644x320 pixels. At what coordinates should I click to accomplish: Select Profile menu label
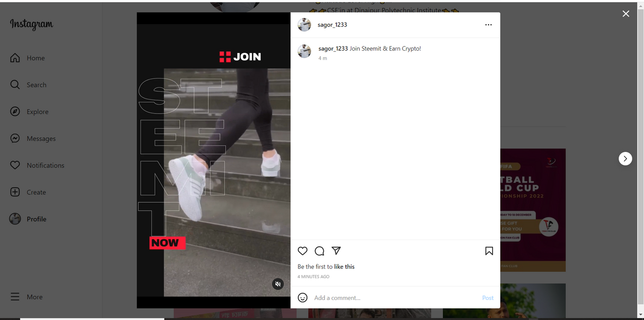coord(37,219)
